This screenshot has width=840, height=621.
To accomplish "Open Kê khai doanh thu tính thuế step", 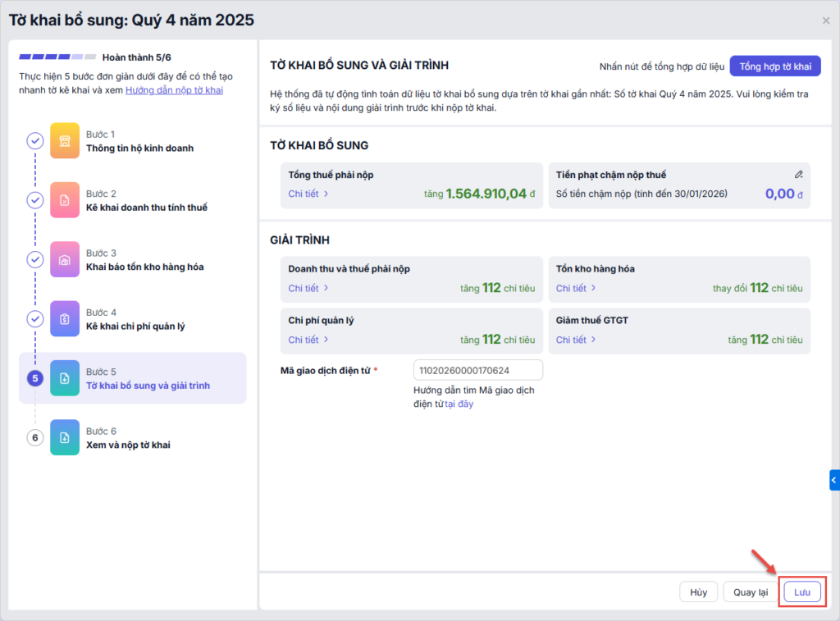I will (x=146, y=208).
